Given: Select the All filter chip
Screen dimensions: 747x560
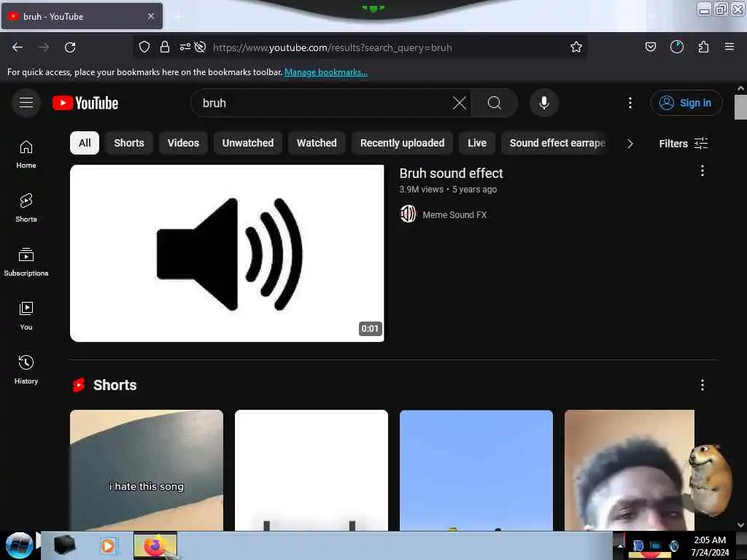Looking at the screenshot, I should (85, 143).
